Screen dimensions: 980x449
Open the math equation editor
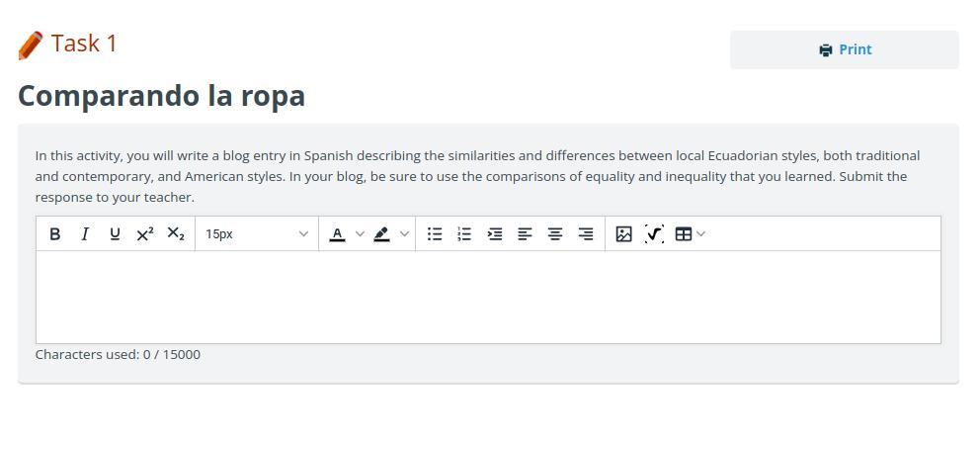click(x=654, y=234)
